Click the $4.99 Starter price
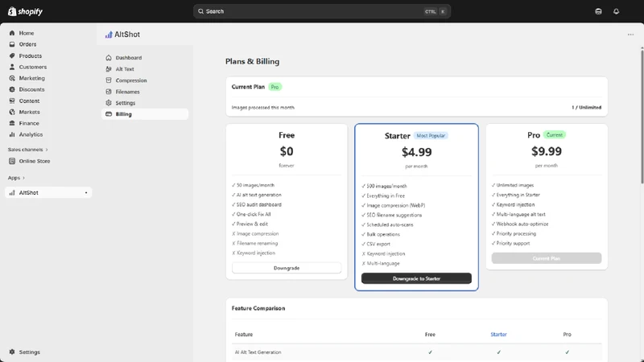 tap(416, 152)
